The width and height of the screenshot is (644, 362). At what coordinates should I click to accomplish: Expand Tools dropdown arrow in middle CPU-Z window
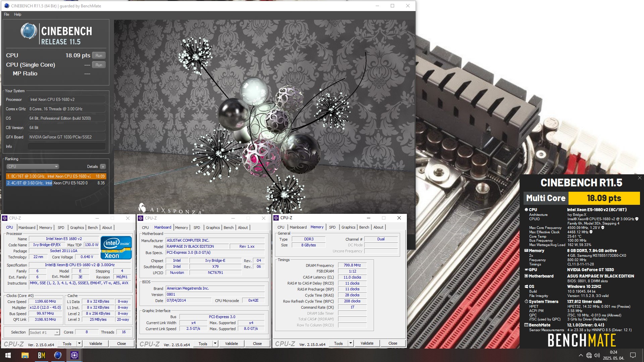click(215, 344)
